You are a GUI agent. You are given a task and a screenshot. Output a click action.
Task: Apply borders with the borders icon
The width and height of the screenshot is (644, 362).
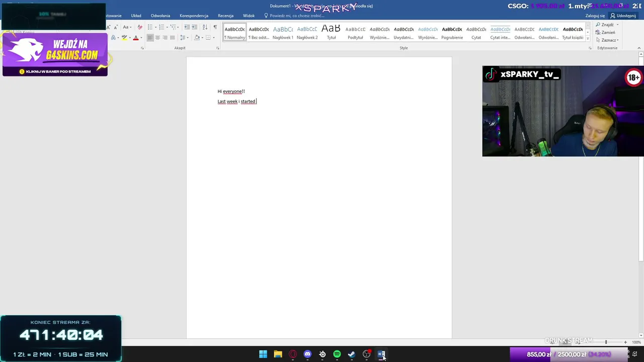208,38
